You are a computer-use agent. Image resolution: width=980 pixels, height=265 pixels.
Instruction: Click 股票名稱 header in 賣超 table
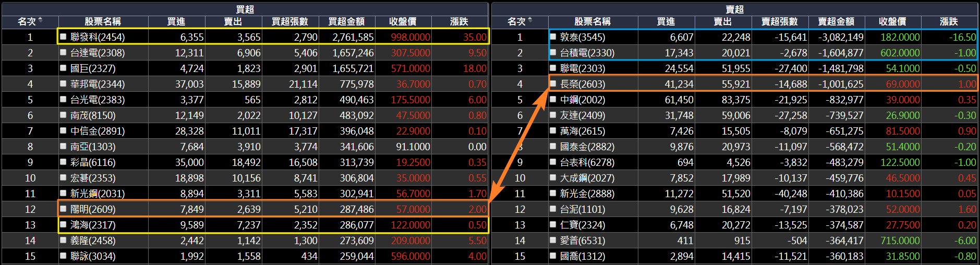[x=592, y=21]
